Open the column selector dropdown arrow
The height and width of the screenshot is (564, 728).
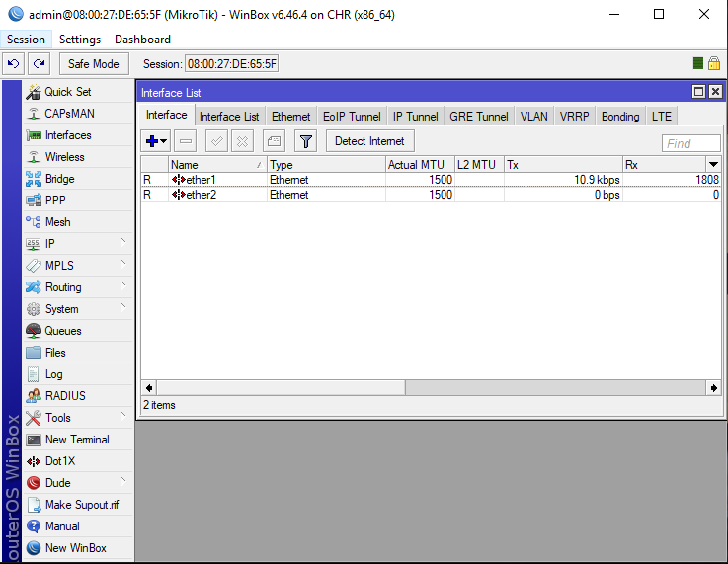click(713, 164)
